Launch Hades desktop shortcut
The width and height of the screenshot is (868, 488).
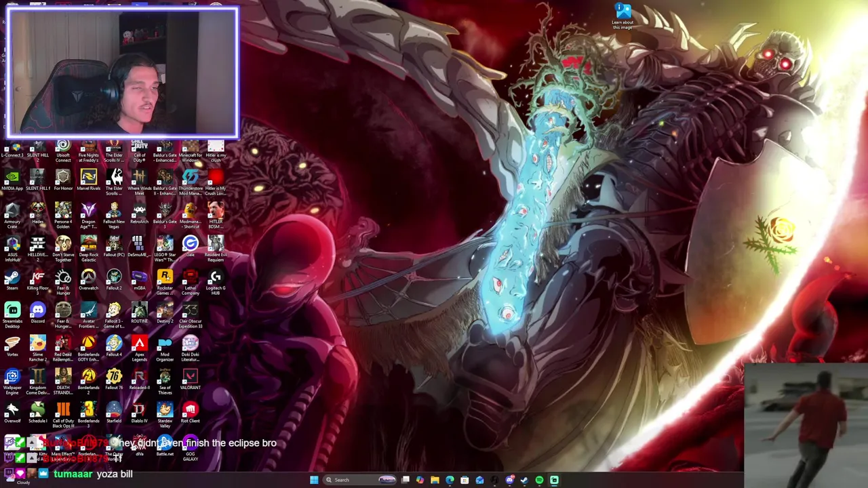[x=37, y=213]
